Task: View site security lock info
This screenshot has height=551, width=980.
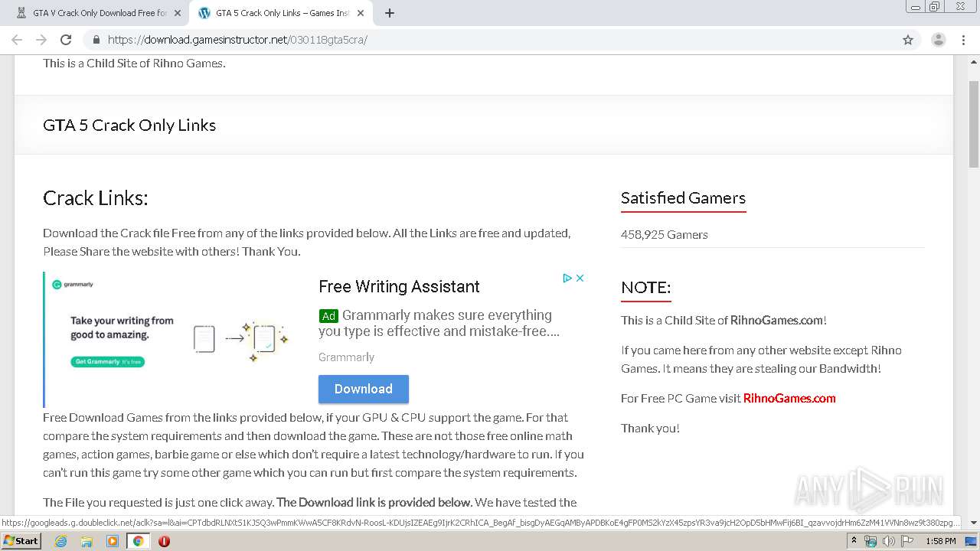Action: click(96, 40)
